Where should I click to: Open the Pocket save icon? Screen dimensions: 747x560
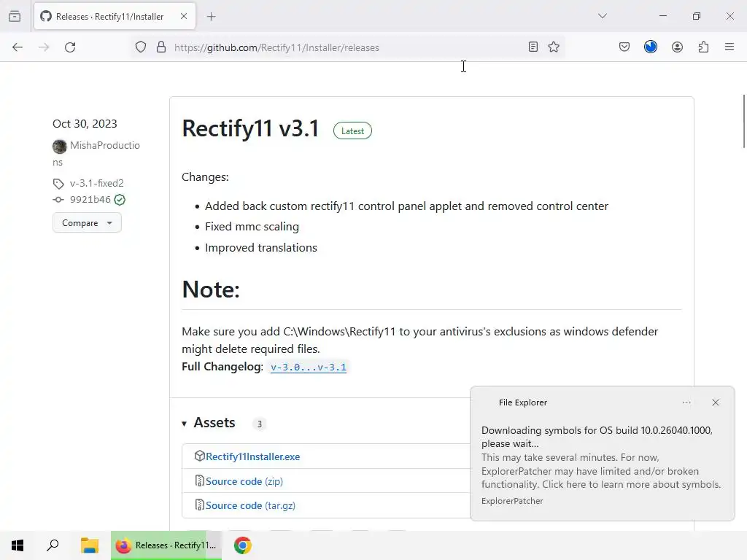pos(624,47)
